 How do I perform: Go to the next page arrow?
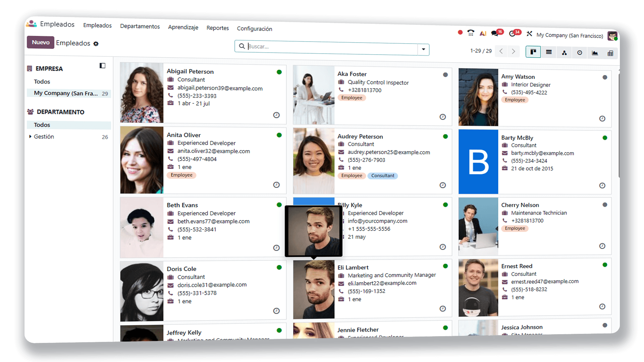pyautogui.click(x=513, y=51)
